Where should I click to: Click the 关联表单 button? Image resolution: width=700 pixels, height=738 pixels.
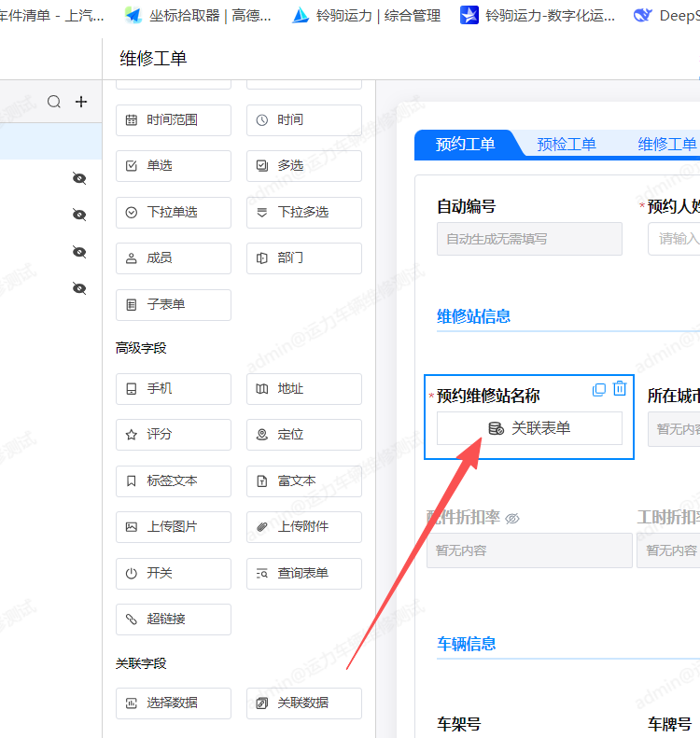529,428
